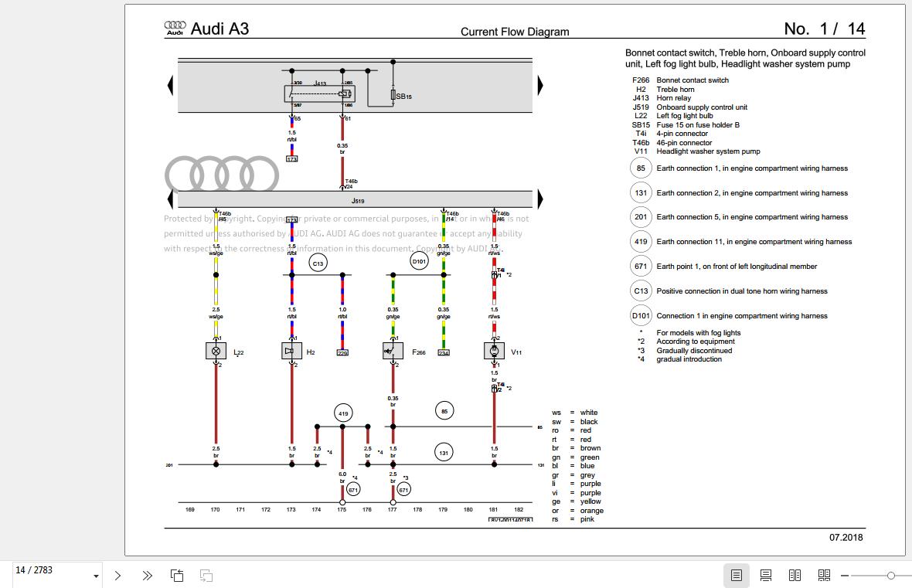Open the page number dropdown
The image size is (912, 588).
point(96,576)
